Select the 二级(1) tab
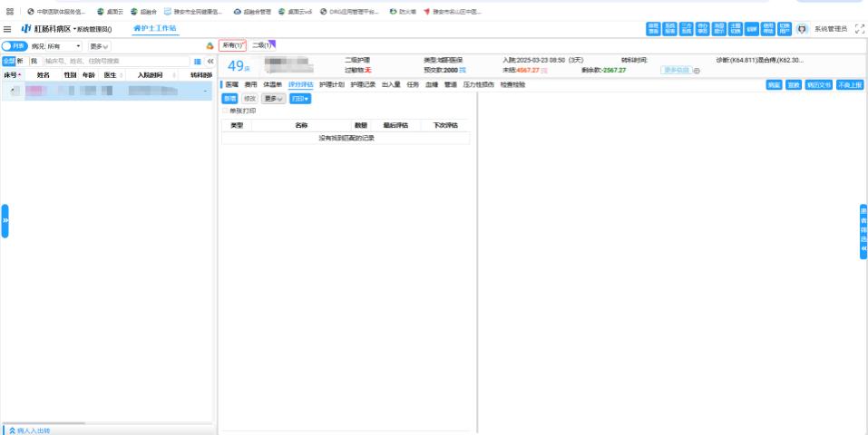868x435 pixels. pyautogui.click(x=262, y=45)
